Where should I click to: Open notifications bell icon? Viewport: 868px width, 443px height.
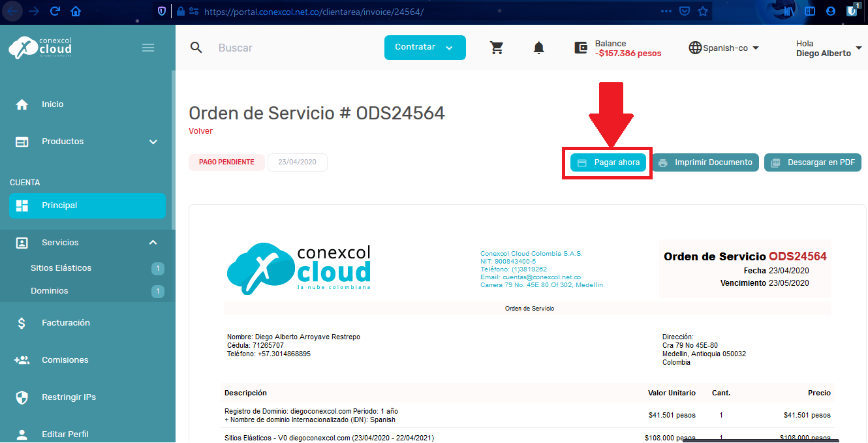[x=538, y=48]
